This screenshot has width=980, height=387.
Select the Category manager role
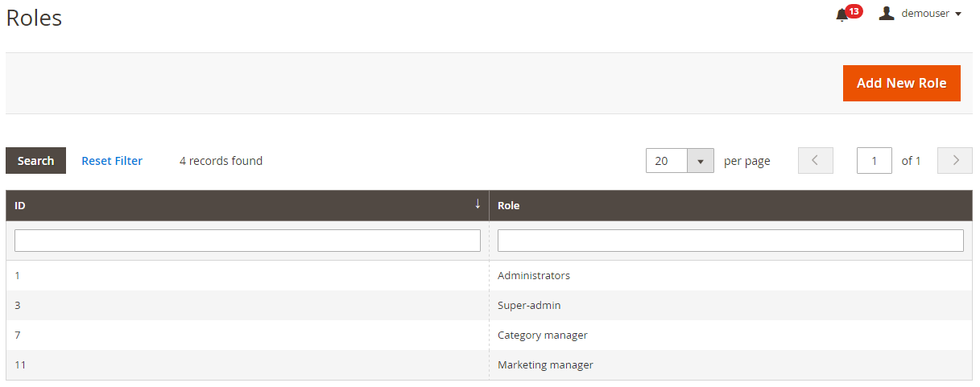542,336
